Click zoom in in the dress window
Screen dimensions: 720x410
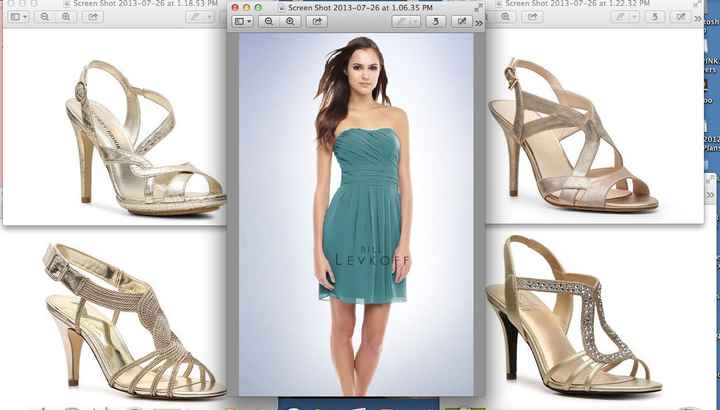[290, 21]
